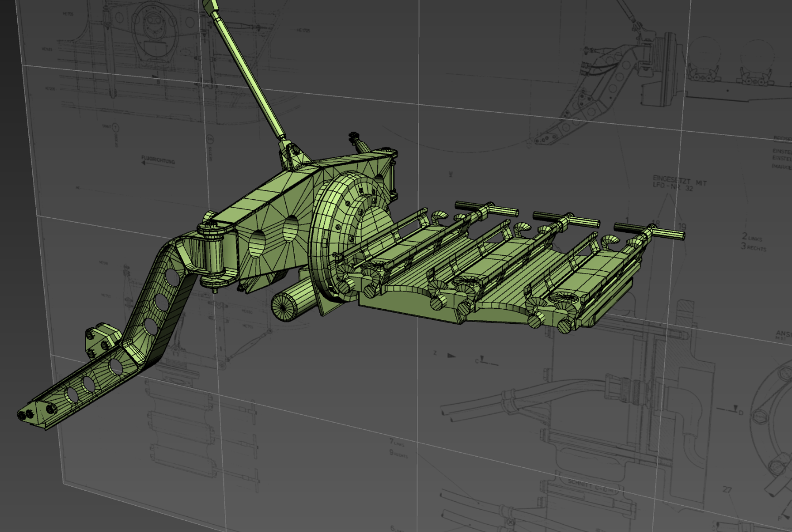This screenshot has height=532, width=792.
Task: Click the FLUGRICHTUNG blueprint label
Action: [x=159, y=160]
